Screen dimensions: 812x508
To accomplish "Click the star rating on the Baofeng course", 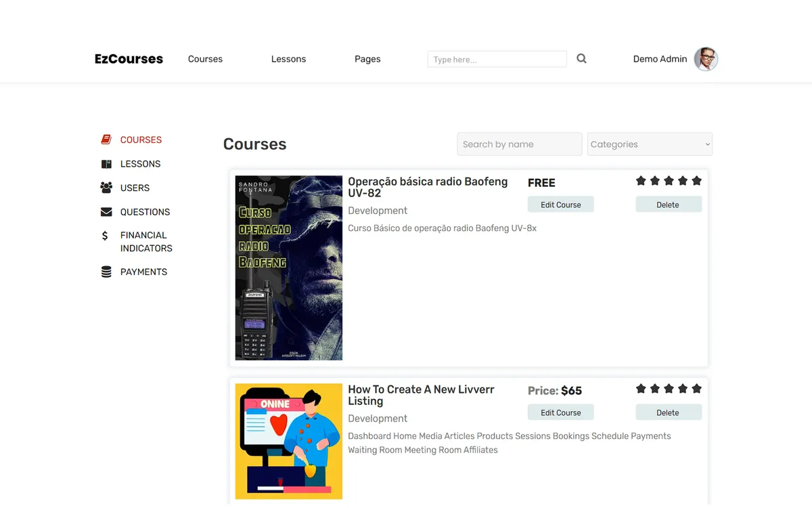I will 669,181.
